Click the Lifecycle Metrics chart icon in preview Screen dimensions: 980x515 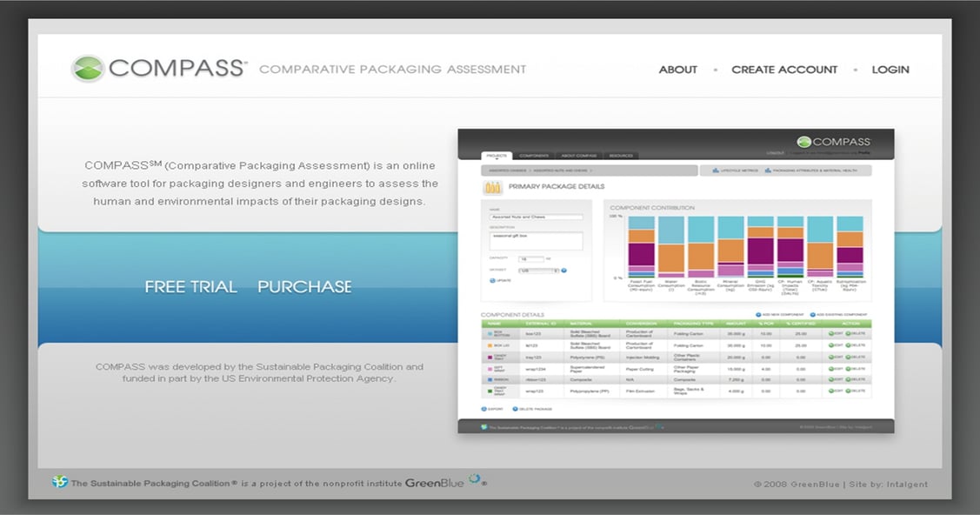click(x=716, y=170)
